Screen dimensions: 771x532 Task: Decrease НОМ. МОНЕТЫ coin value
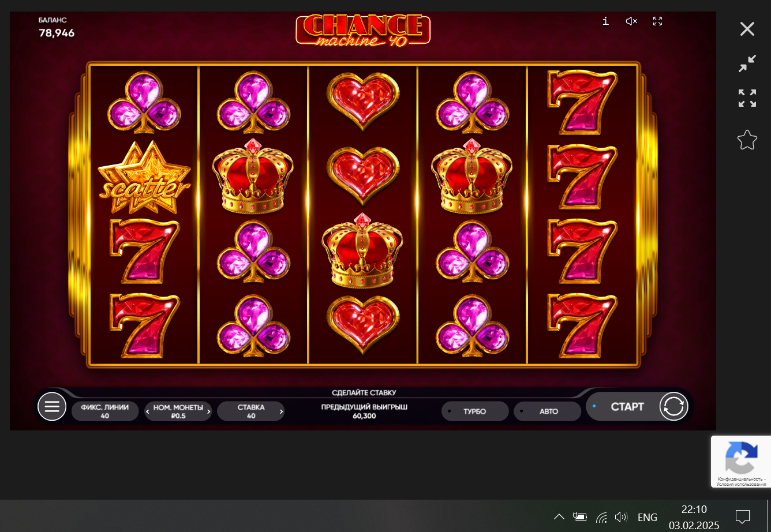pyautogui.click(x=148, y=411)
